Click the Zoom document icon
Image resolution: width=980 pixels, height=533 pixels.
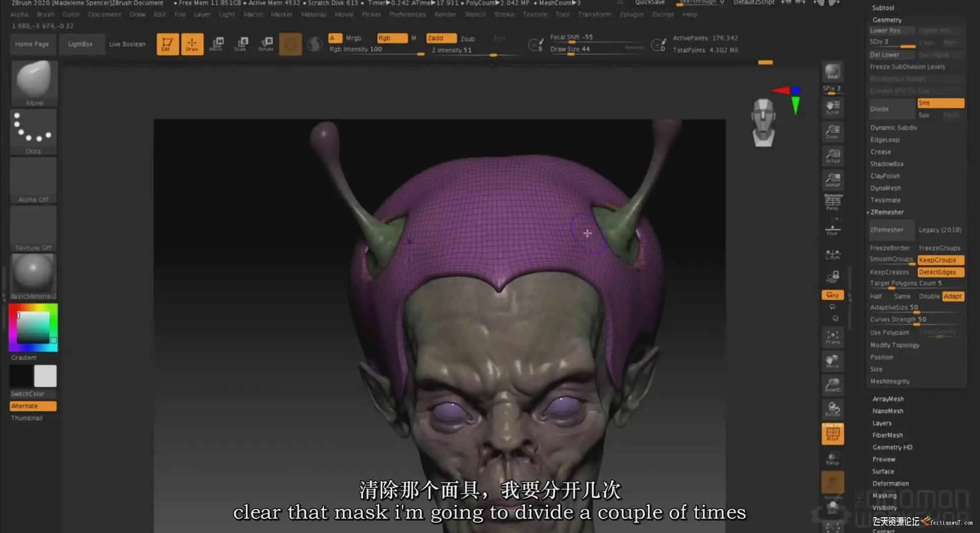[x=833, y=131]
